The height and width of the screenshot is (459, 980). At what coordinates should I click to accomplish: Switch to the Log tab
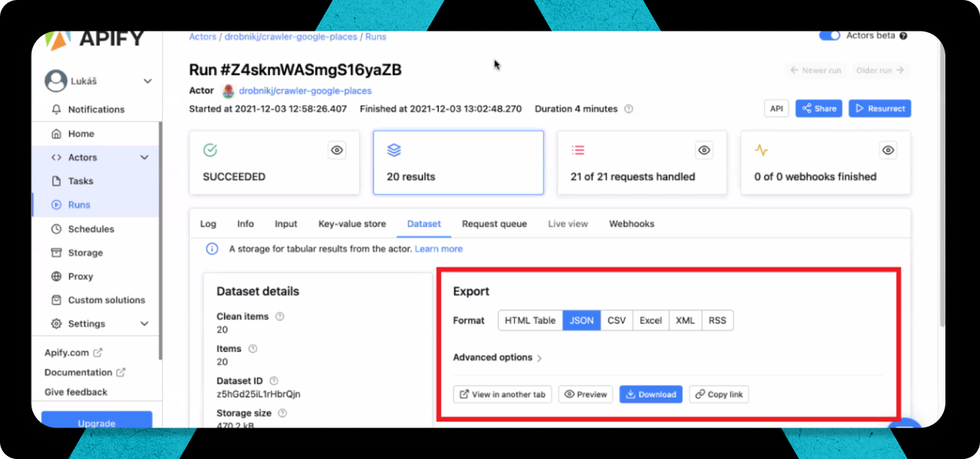click(208, 224)
